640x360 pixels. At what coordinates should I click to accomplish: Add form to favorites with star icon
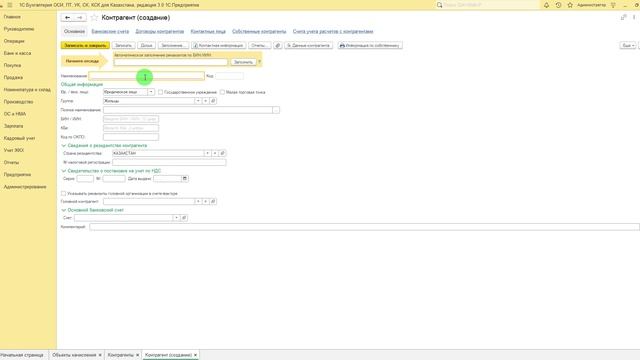coord(94,18)
